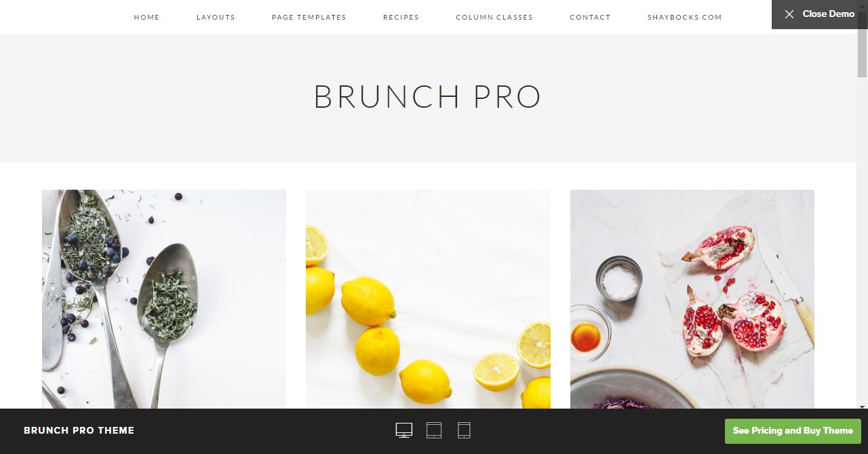Open the lemons photo thumbnail
Image resolution: width=868 pixels, height=454 pixels.
428,299
